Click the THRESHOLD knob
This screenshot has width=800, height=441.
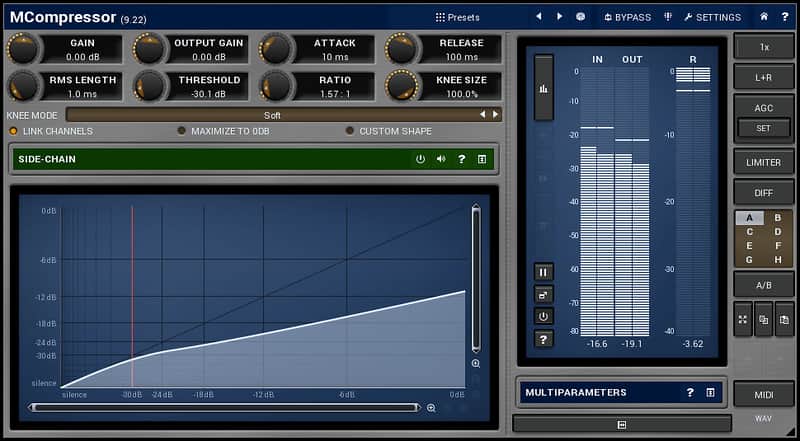(148, 86)
